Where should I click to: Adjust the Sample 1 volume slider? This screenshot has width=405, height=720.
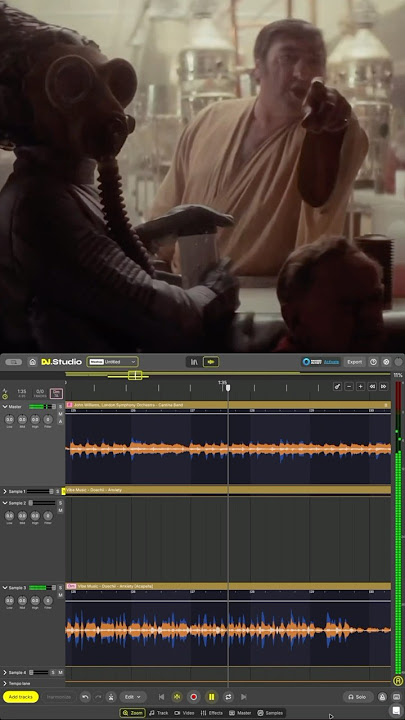(39, 491)
